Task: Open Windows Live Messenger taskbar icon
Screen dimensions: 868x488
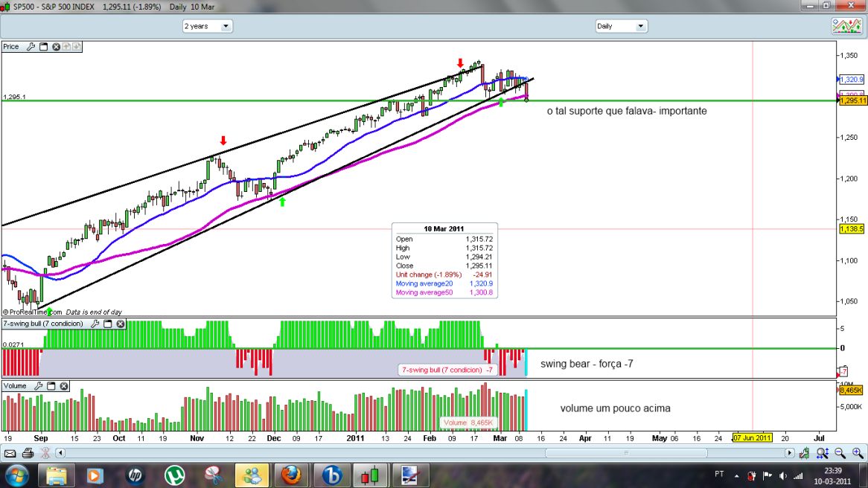Action: 252,476
